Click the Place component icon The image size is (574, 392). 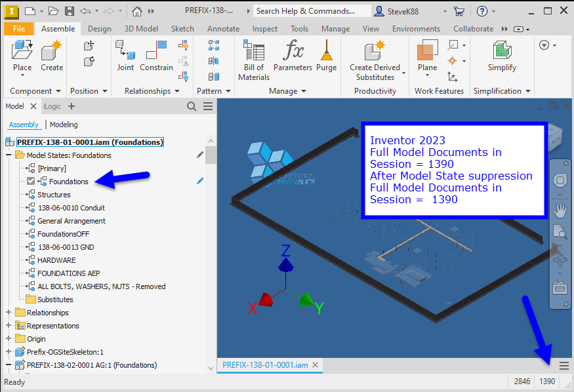pos(22,50)
